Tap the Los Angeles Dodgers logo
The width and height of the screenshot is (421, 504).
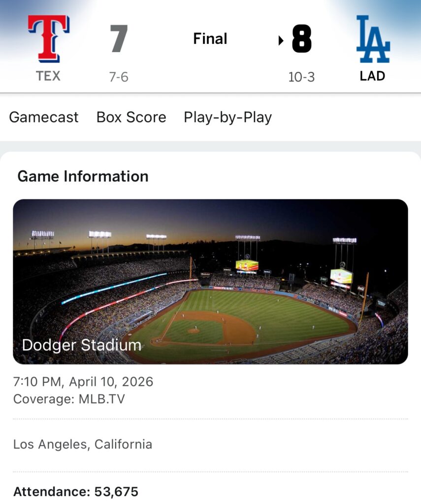click(373, 39)
